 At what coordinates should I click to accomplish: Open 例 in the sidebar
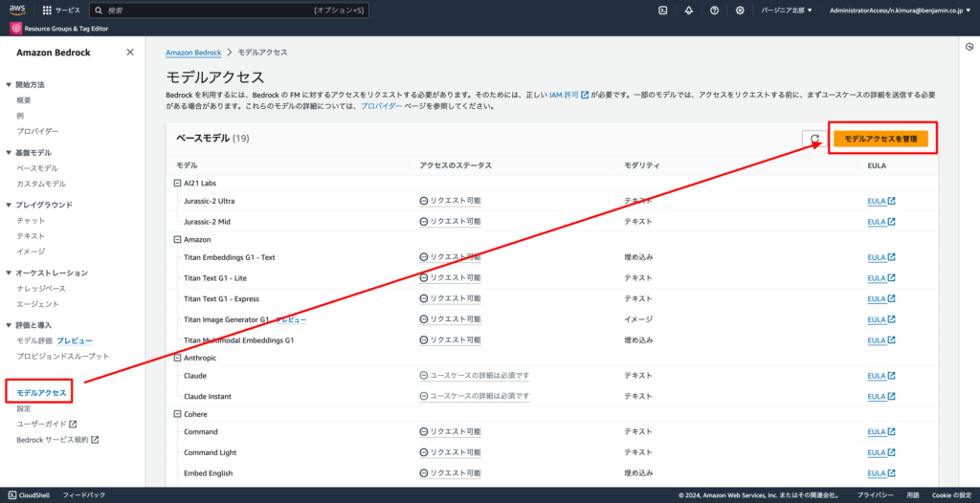21,116
